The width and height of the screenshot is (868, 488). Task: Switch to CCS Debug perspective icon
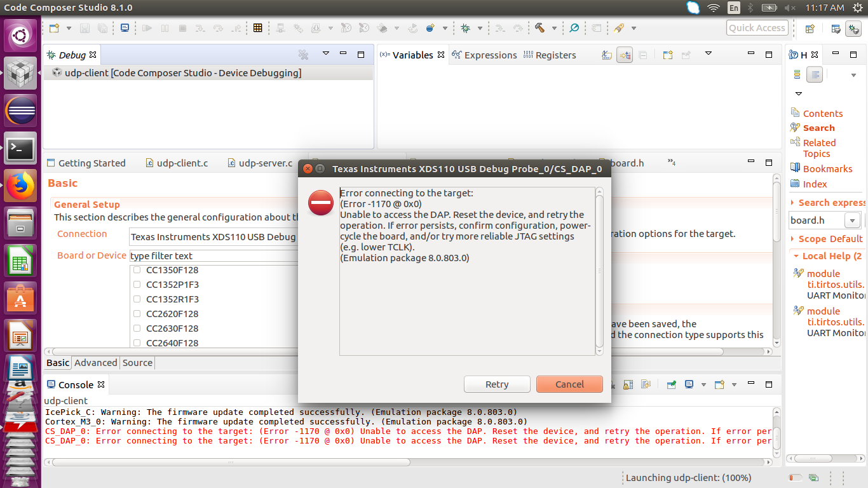point(853,29)
